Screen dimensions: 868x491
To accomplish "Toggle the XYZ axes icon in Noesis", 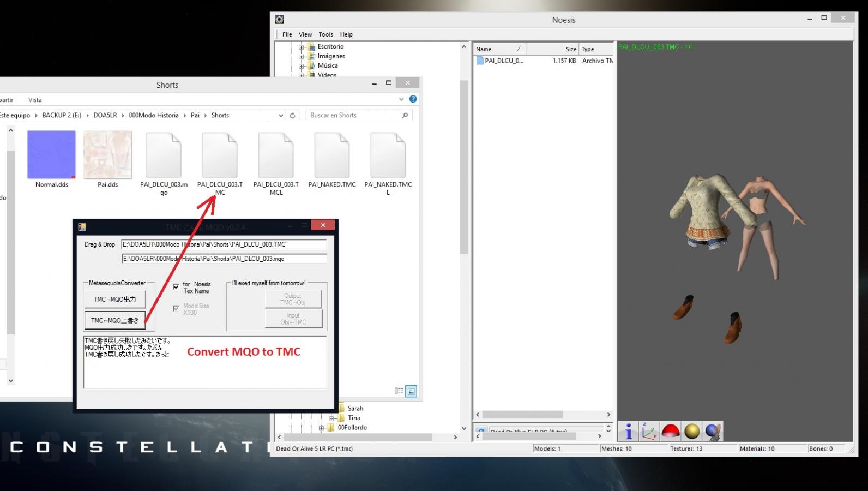I will (x=649, y=432).
